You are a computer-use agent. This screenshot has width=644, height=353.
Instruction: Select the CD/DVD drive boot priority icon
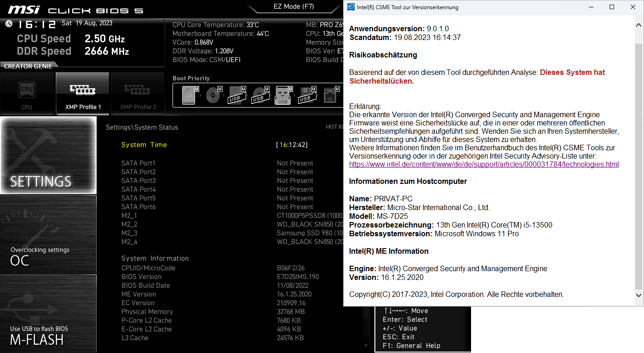(x=213, y=95)
